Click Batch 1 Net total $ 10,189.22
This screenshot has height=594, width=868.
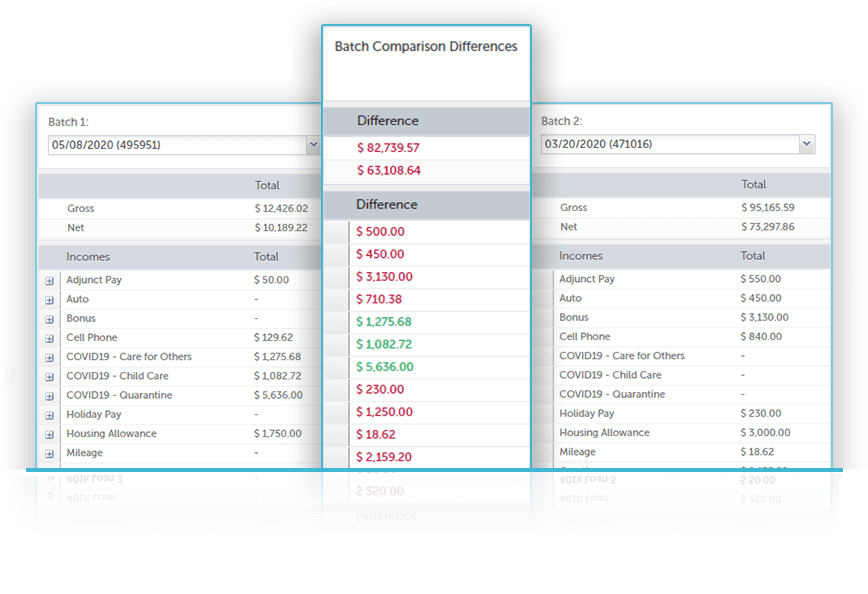pos(281,228)
